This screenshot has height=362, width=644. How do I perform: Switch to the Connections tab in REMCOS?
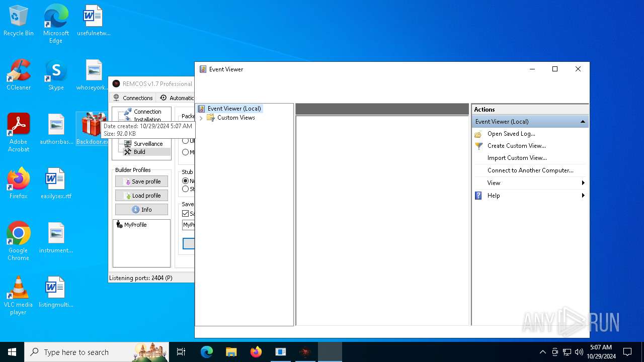pos(133,98)
